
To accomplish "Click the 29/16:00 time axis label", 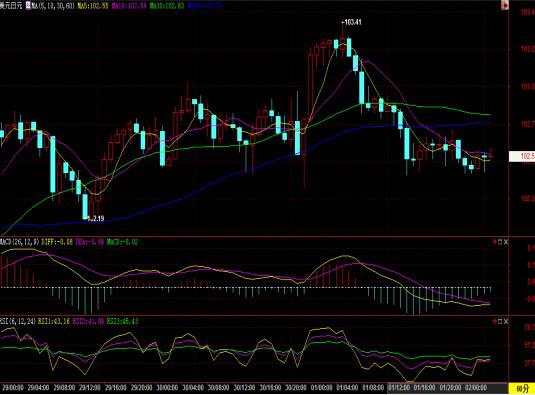I will point(116,388).
